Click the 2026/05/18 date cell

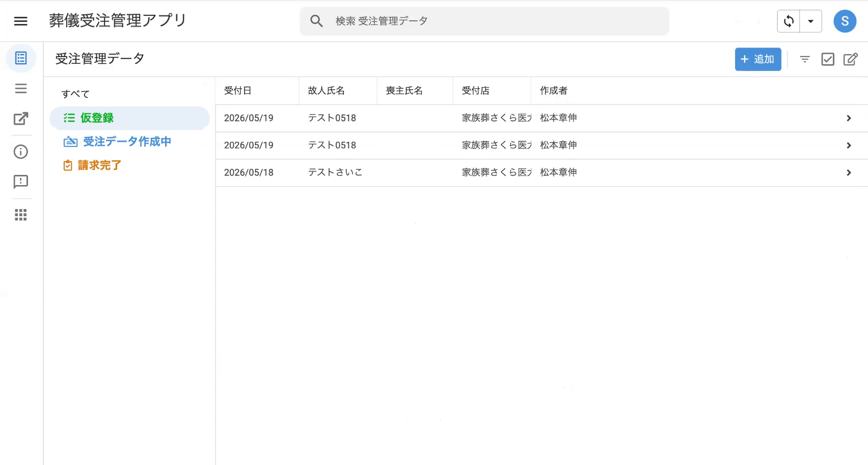click(x=249, y=172)
